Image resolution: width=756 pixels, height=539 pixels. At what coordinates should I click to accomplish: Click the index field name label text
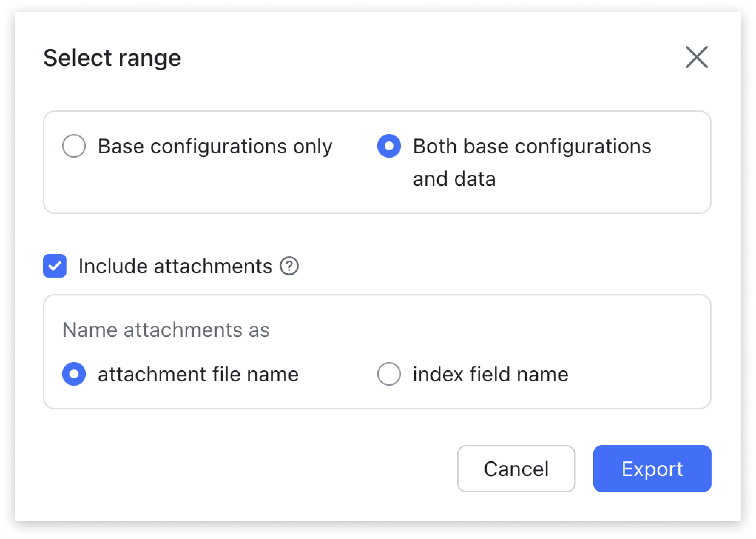coord(490,374)
